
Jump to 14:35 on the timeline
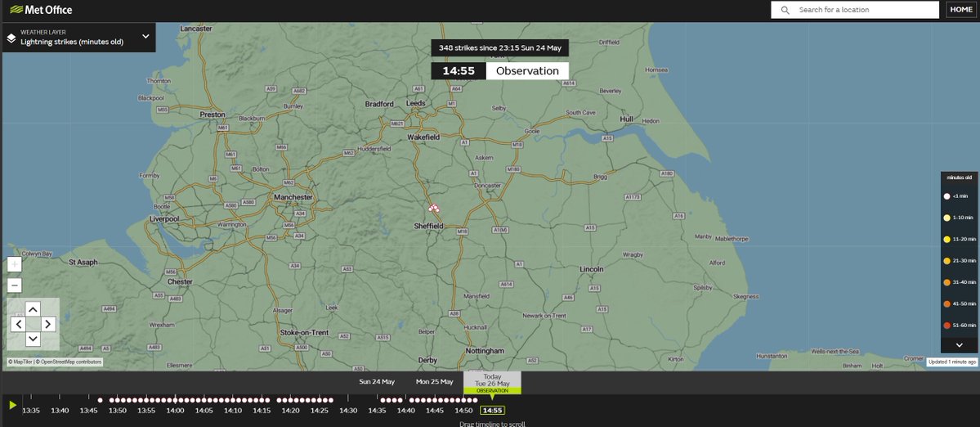click(377, 411)
